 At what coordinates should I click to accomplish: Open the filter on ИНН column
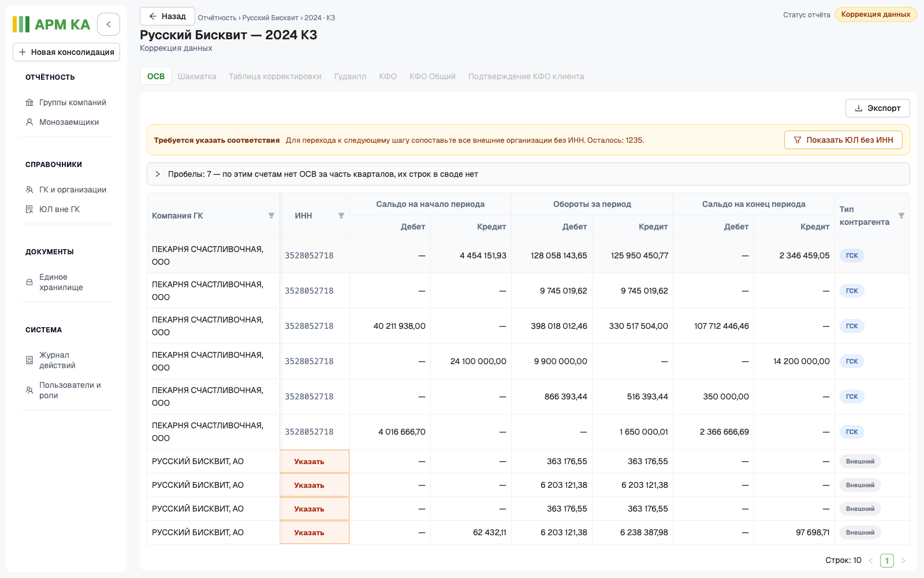click(341, 216)
